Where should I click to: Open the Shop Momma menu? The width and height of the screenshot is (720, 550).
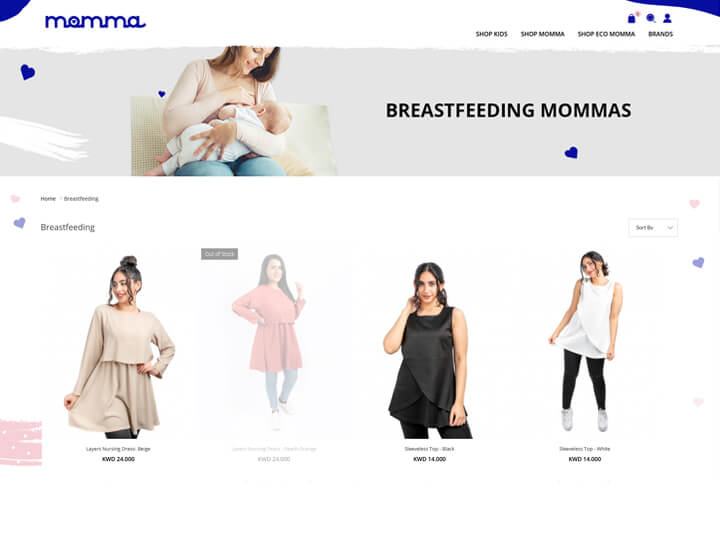pyautogui.click(x=542, y=34)
